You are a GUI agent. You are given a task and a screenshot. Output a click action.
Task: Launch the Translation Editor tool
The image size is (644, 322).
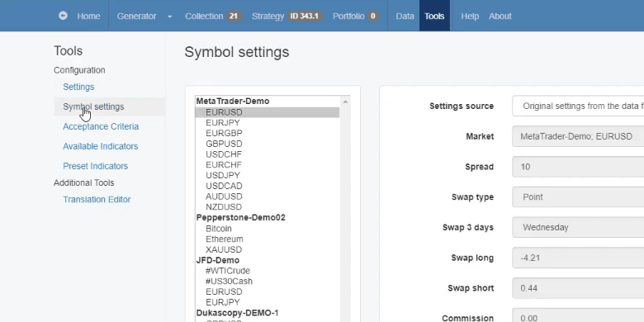[x=97, y=199]
